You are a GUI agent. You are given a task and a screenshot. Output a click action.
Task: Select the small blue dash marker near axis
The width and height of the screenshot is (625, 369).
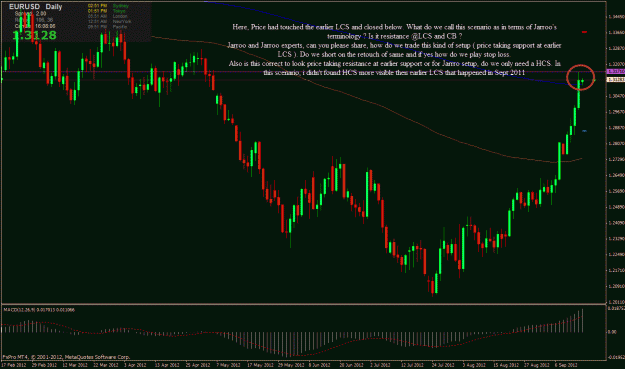click(x=584, y=131)
